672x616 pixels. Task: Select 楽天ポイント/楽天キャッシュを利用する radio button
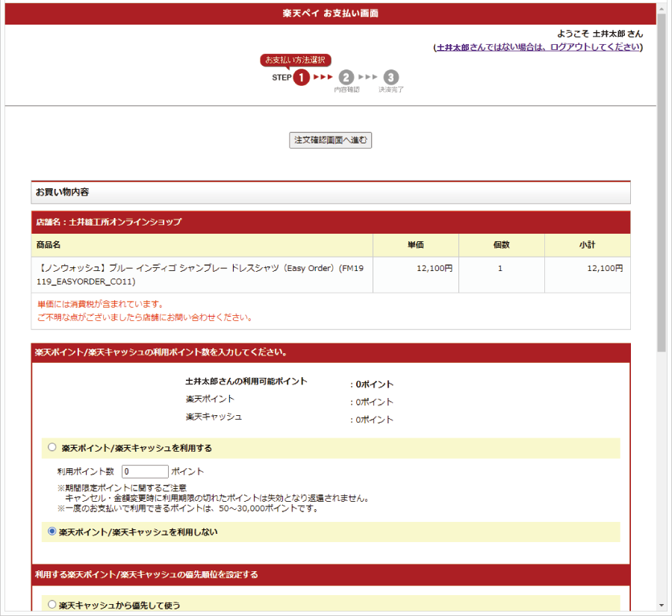pos(52,447)
